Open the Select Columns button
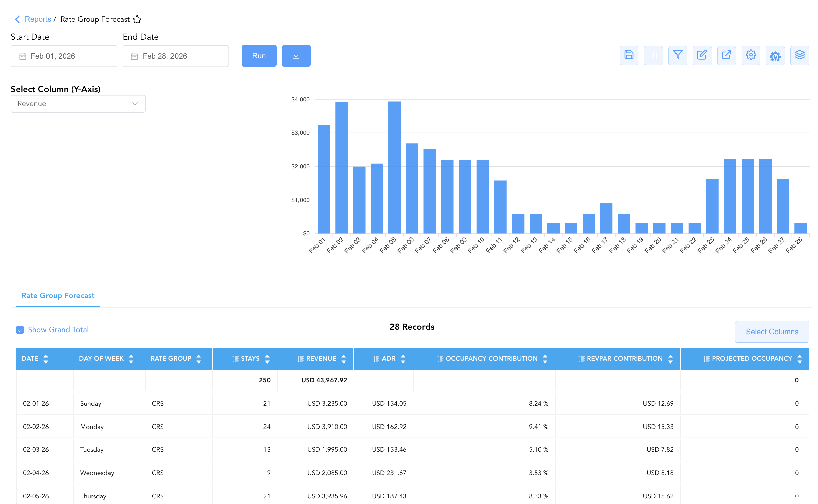The width and height of the screenshot is (818, 504). 772,332
